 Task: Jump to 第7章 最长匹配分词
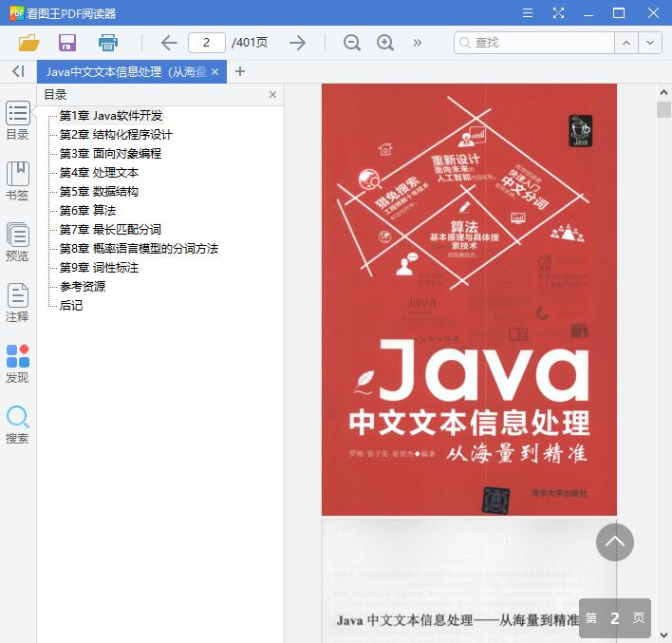point(110,230)
